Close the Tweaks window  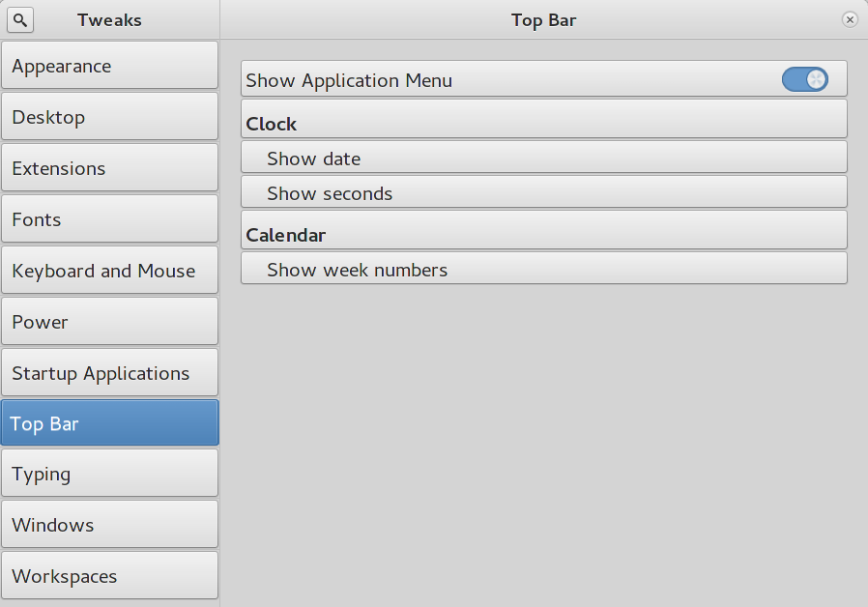850,19
